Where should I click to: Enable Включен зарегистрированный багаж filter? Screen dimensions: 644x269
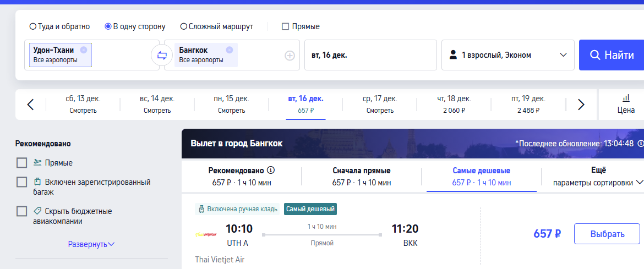(x=22, y=182)
